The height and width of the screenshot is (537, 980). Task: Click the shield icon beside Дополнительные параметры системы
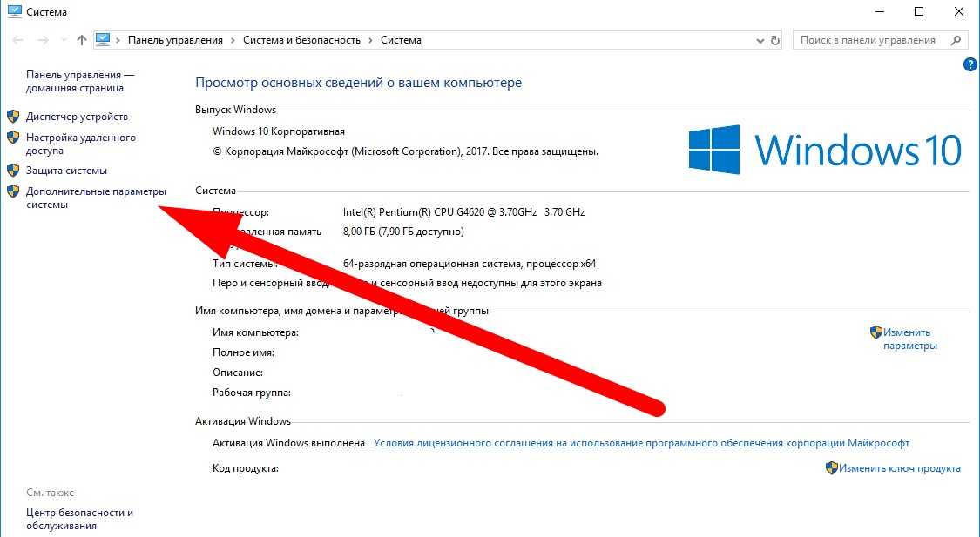point(13,191)
